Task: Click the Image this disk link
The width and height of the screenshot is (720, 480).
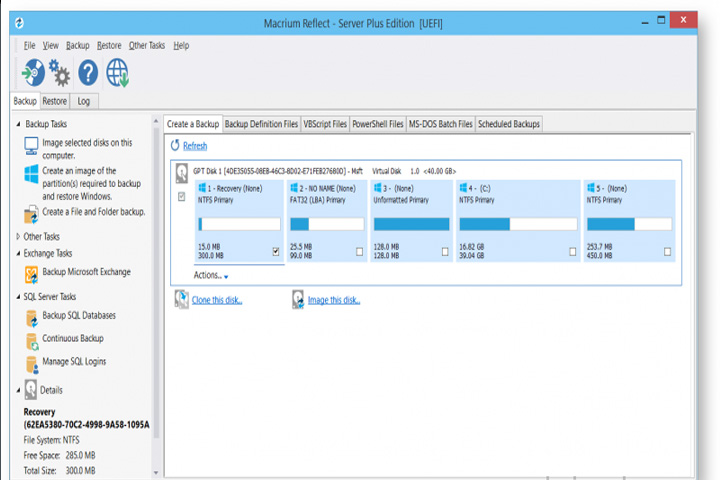Action: tap(334, 300)
